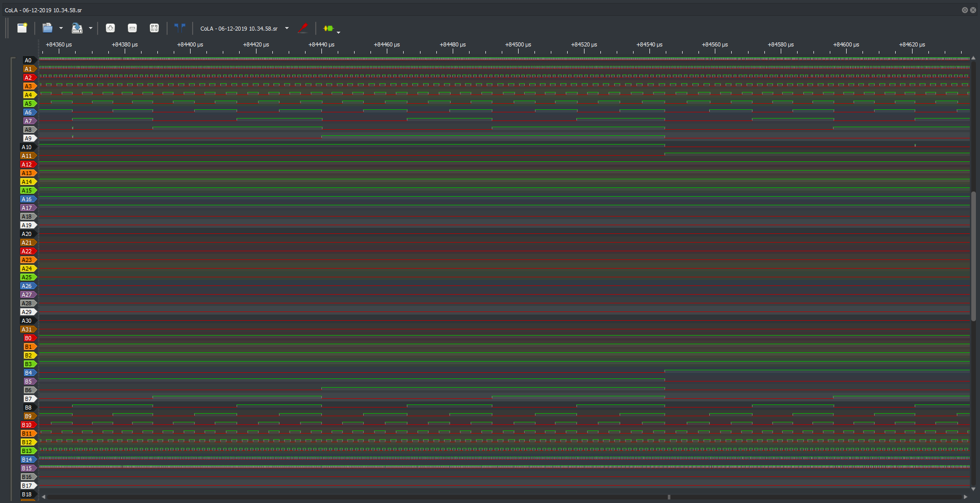Select the B5 channel label
980x503 pixels.
[29, 381]
